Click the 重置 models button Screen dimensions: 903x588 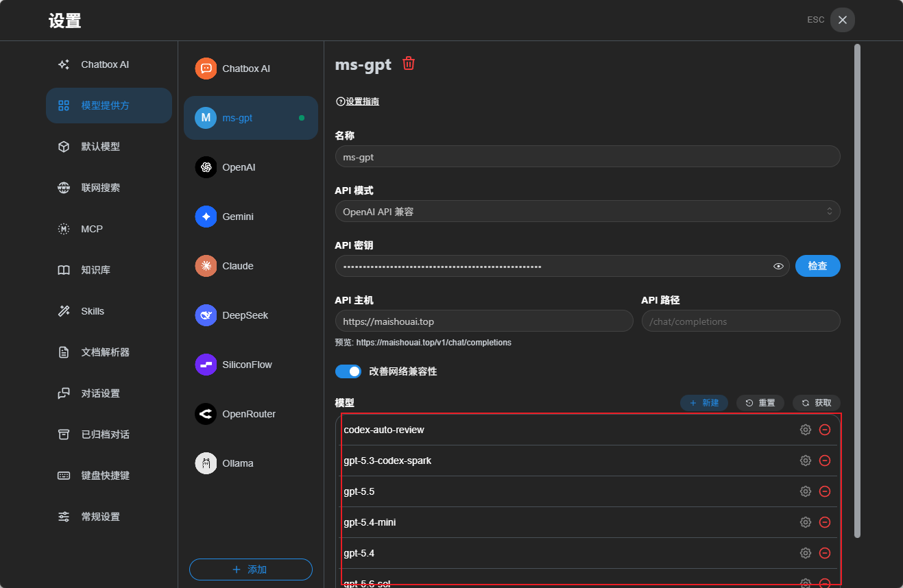760,403
